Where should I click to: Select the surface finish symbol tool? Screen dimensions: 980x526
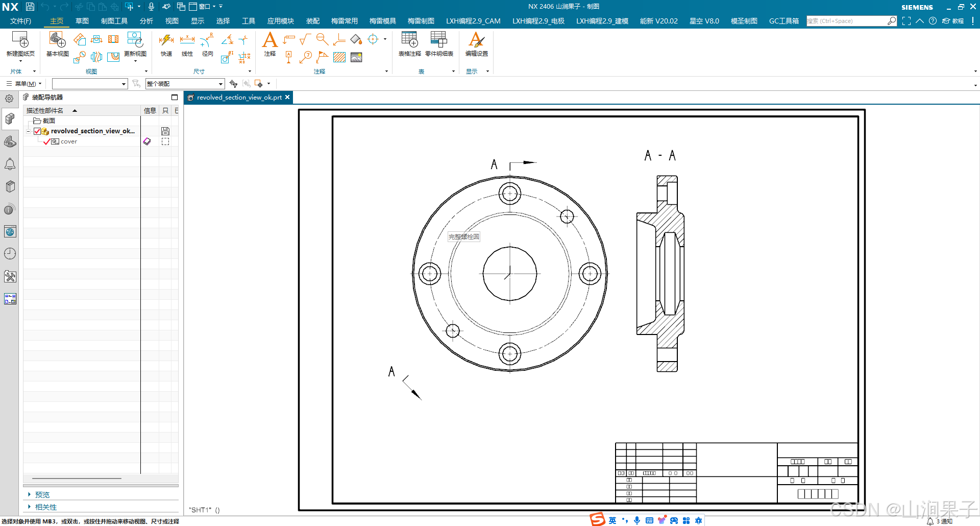click(305, 39)
